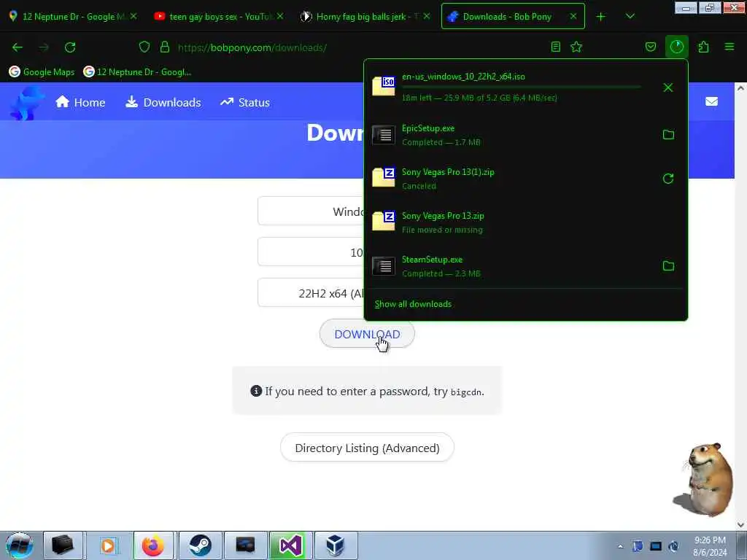
Task: Open Downloads in site navigation
Action: (163, 102)
